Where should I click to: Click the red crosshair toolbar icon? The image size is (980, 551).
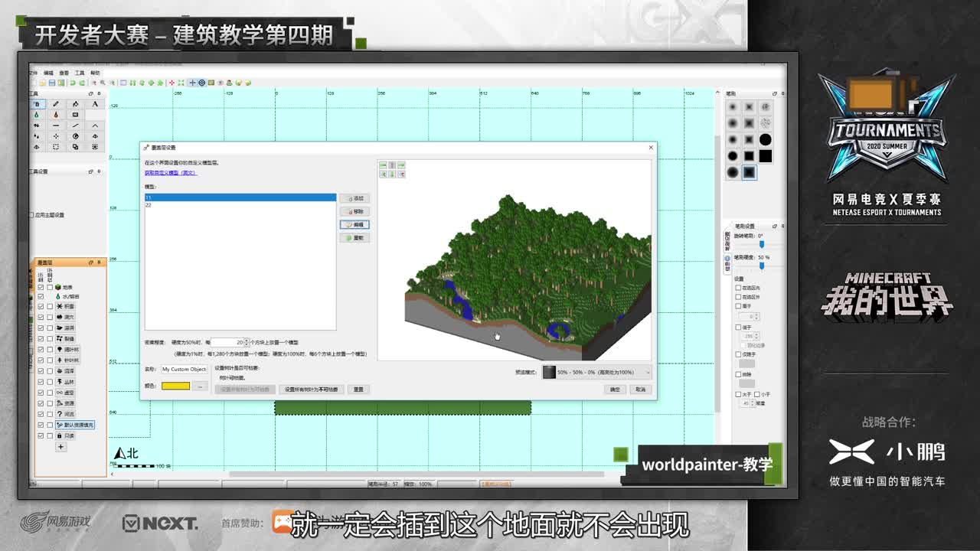click(x=171, y=83)
